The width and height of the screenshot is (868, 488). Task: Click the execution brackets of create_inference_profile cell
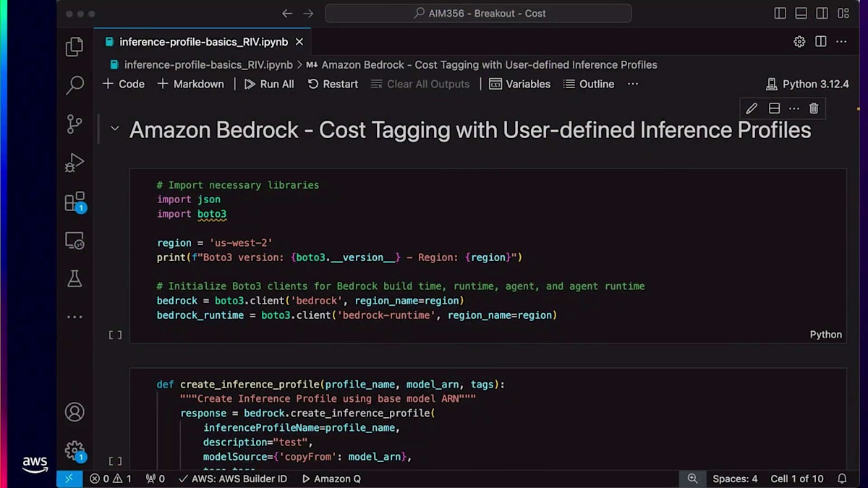[115, 461]
